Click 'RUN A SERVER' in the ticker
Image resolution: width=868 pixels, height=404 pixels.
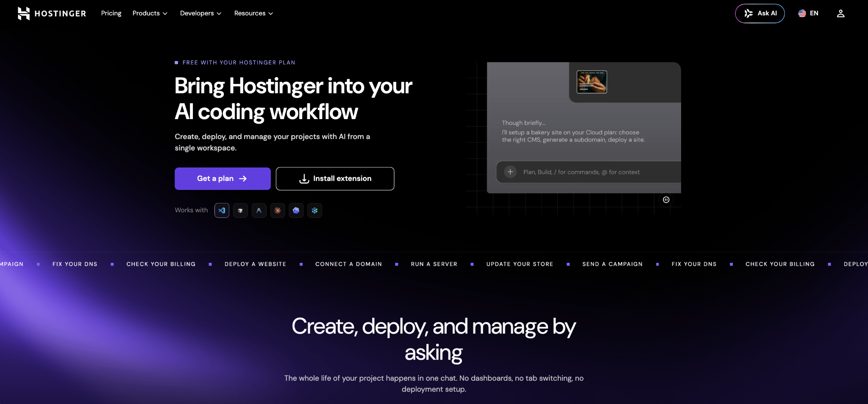pyautogui.click(x=434, y=264)
